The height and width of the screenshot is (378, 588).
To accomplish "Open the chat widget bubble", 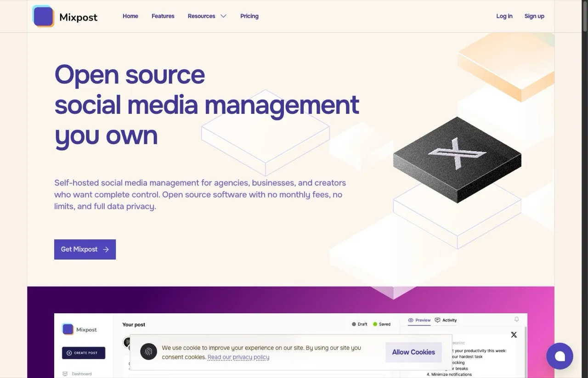I will (x=560, y=356).
